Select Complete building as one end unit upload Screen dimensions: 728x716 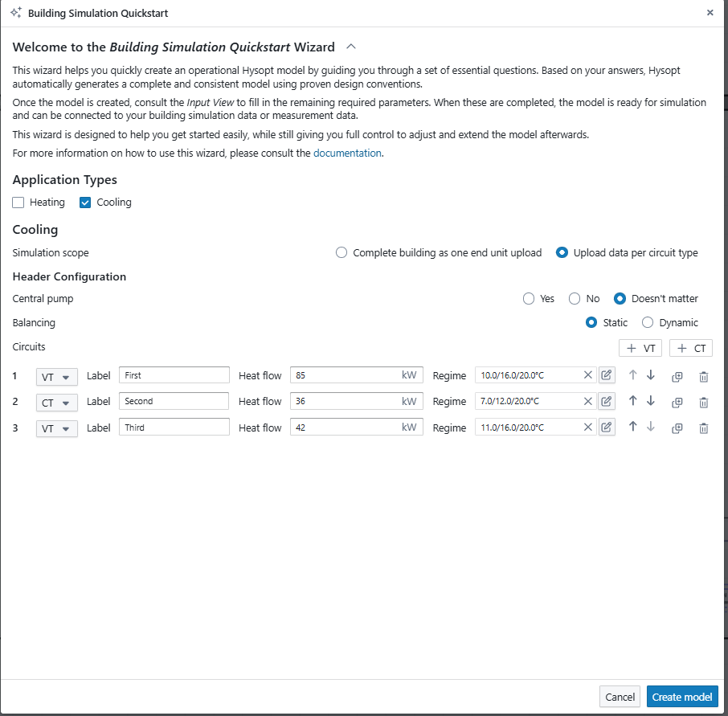pyautogui.click(x=342, y=252)
